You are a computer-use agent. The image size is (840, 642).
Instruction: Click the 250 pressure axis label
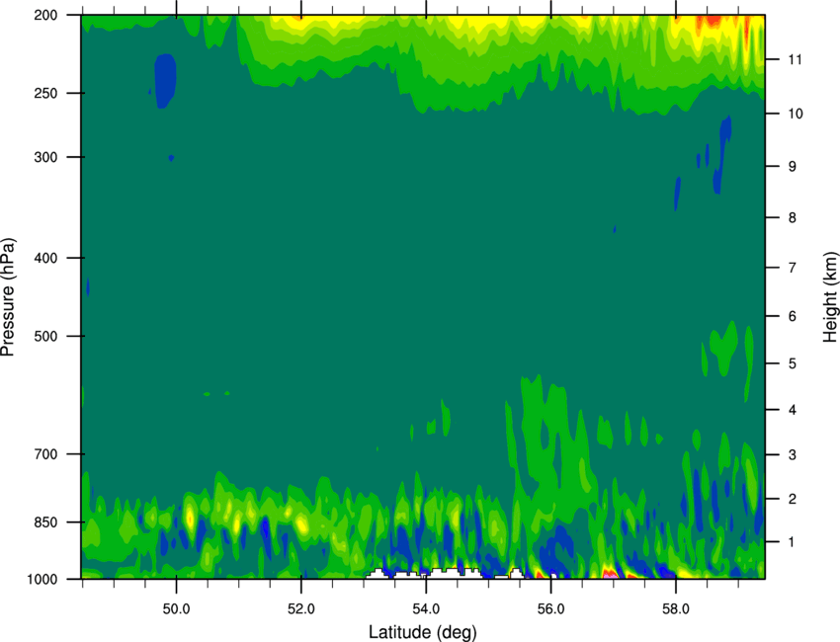45,93
